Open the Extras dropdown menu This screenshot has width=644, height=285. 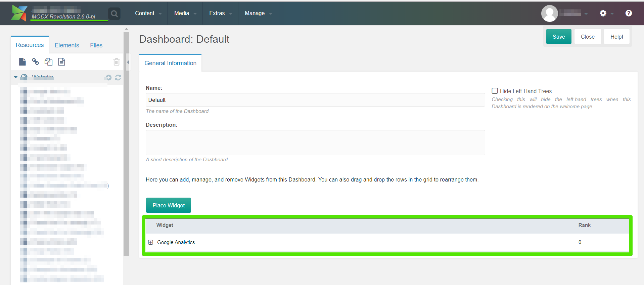point(220,13)
